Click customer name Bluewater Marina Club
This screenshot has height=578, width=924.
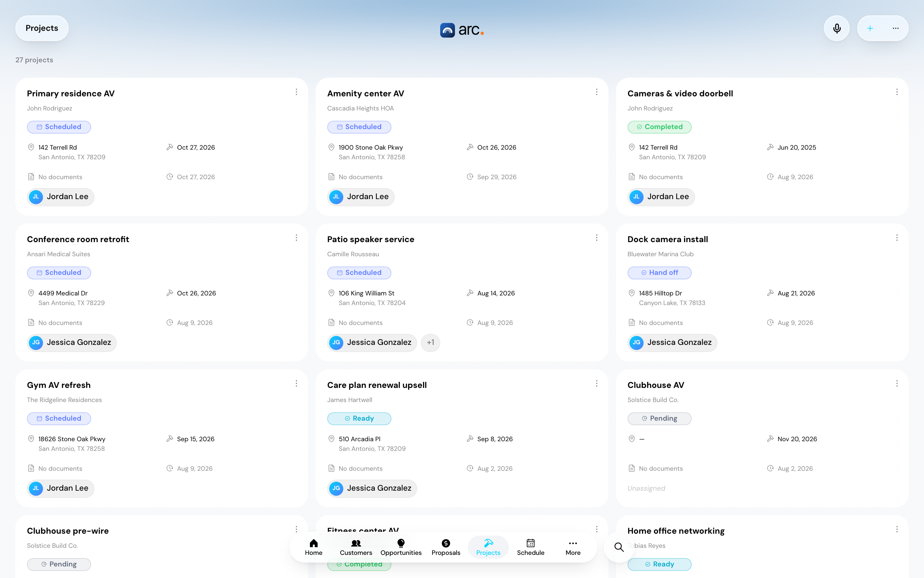[660, 254]
